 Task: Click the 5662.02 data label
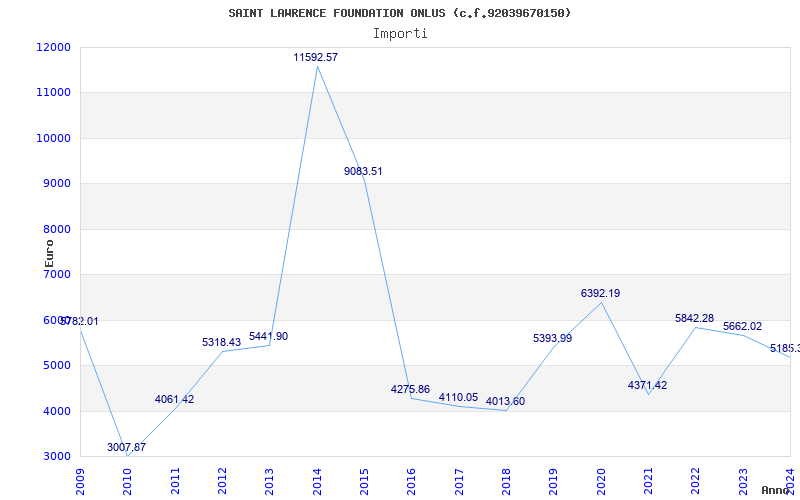742,327
